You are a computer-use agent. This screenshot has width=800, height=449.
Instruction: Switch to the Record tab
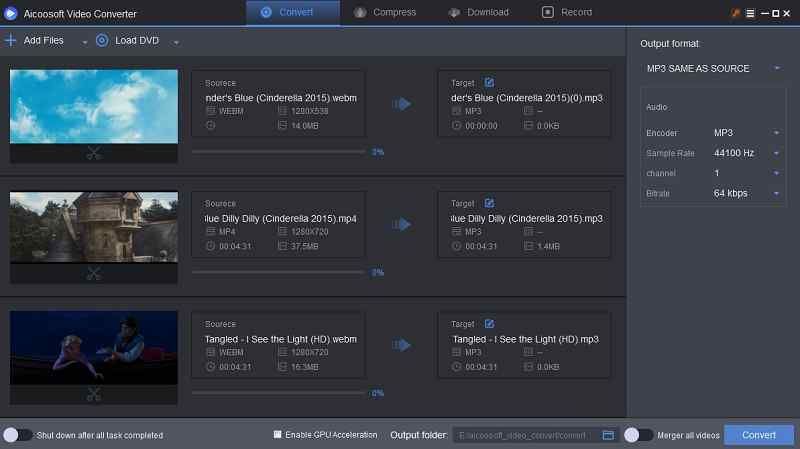tap(567, 13)
